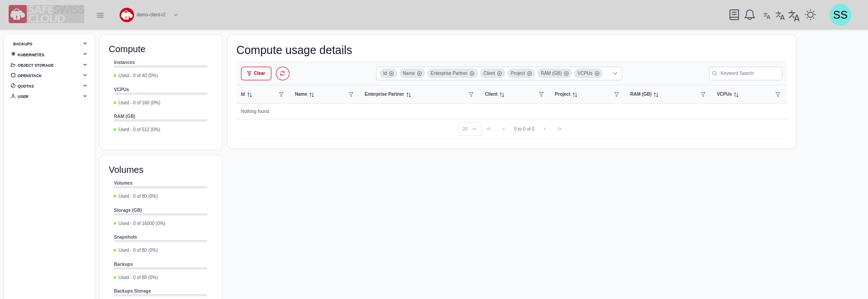868x299 pixels.
Task: Click the Instances usage progress bar
Action: pos(160,67)
